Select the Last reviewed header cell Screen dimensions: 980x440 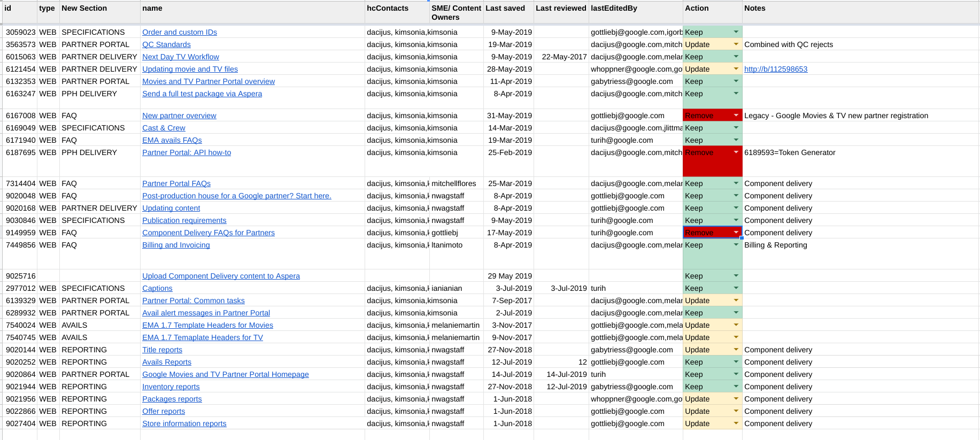click(561, 12)
